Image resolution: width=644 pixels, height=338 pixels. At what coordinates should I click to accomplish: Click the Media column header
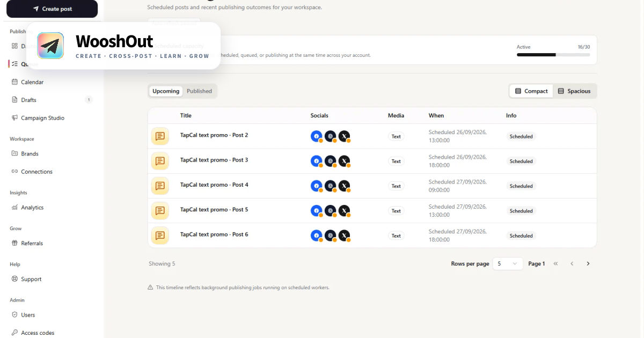pos(396,115)
